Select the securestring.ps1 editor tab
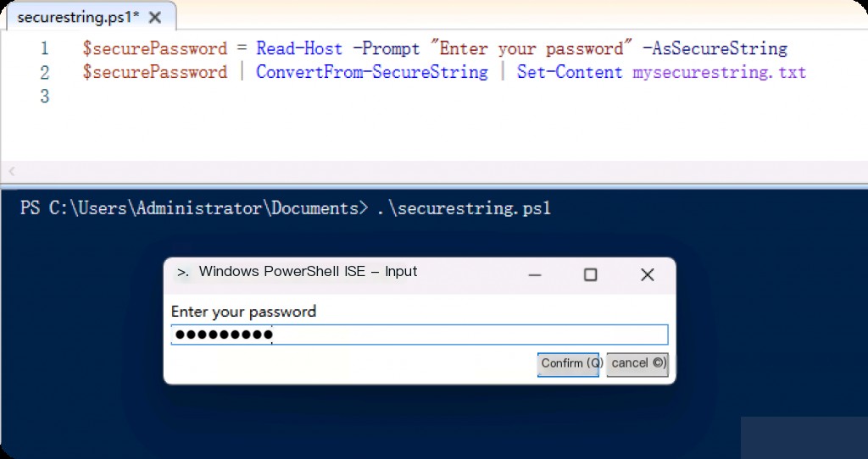This screenshot has height=459, width=868. point(76,17)
